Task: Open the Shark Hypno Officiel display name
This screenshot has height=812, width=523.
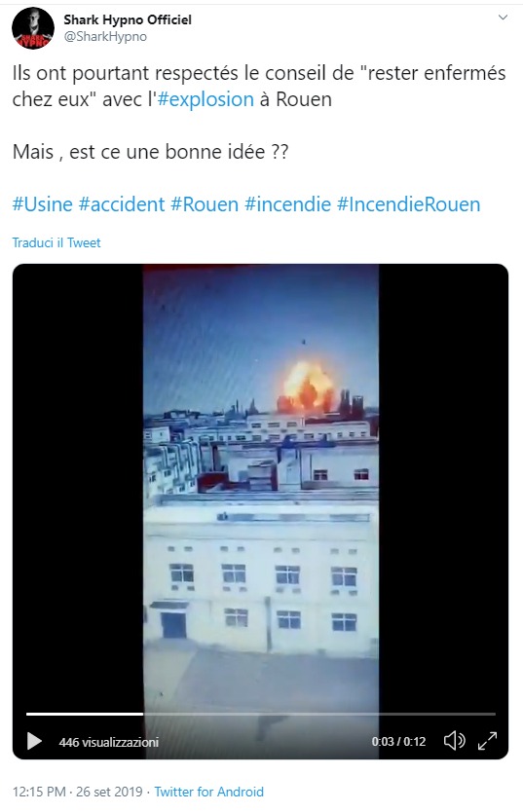Action: coord(128,19)
